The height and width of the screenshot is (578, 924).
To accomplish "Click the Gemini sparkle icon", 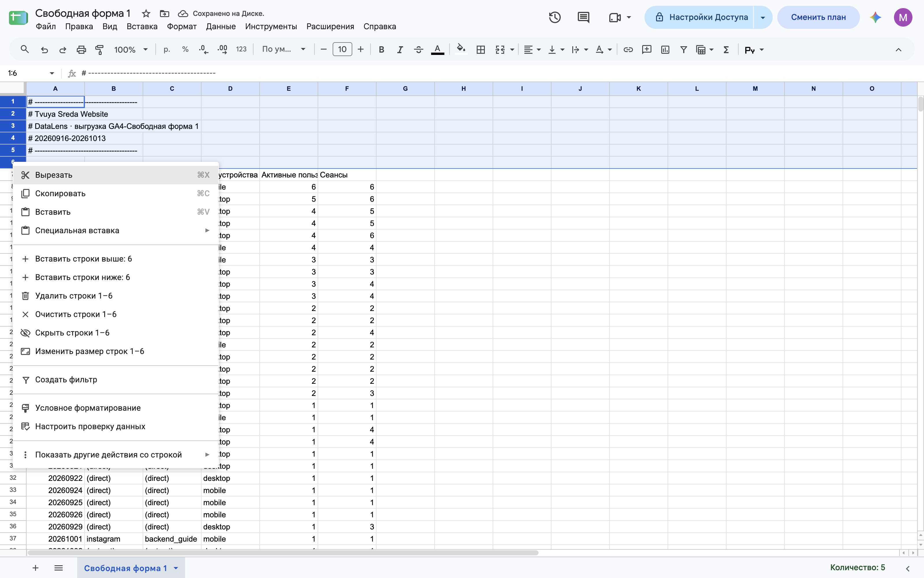I will point(875,17).
